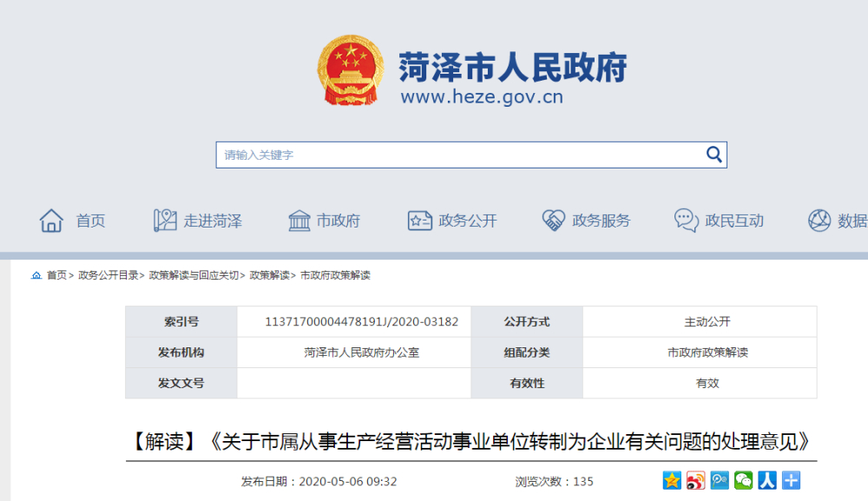
Task: Open more share options plus icon
Action: tap(790, 480)
